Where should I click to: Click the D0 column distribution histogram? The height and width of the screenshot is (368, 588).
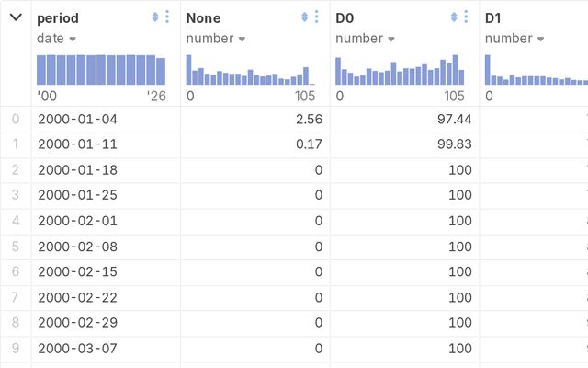(x=400, y=70)
